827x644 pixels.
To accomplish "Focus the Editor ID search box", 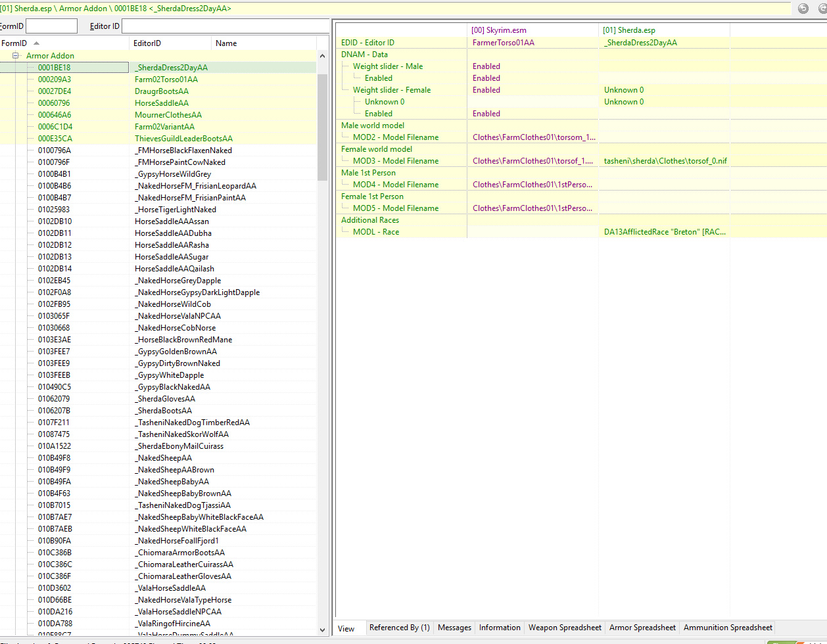I will click(225, 26).
